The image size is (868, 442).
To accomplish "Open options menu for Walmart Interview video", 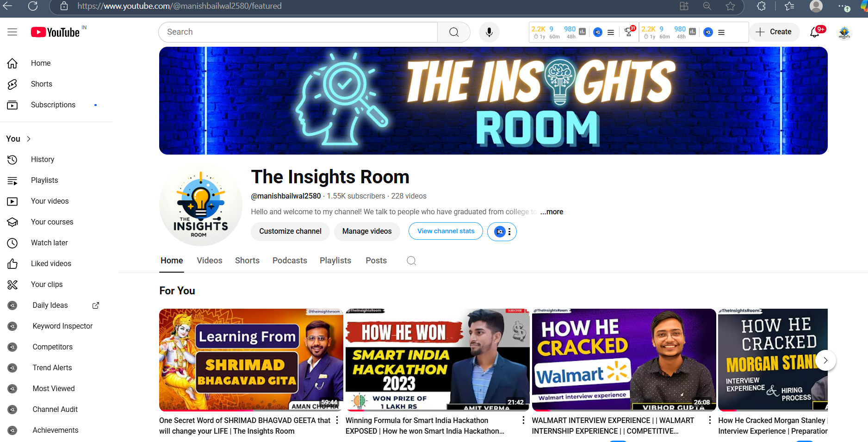I will point(710,420).
